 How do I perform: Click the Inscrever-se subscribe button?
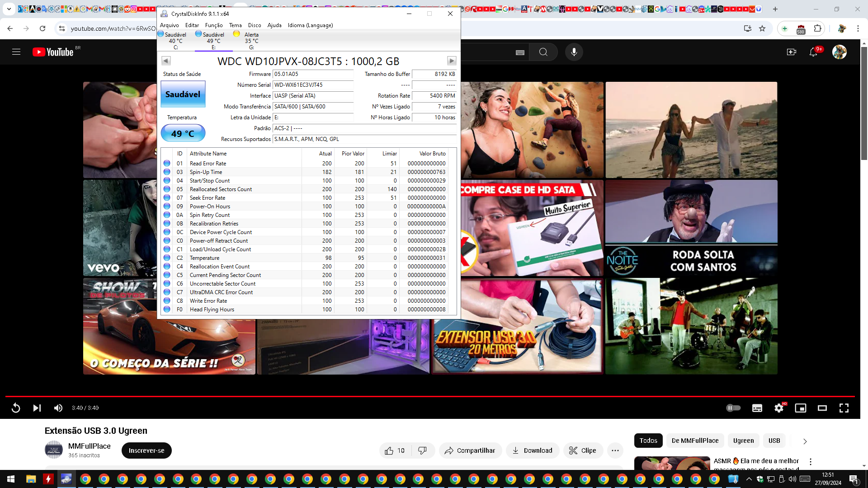click(x=146, y=450)
